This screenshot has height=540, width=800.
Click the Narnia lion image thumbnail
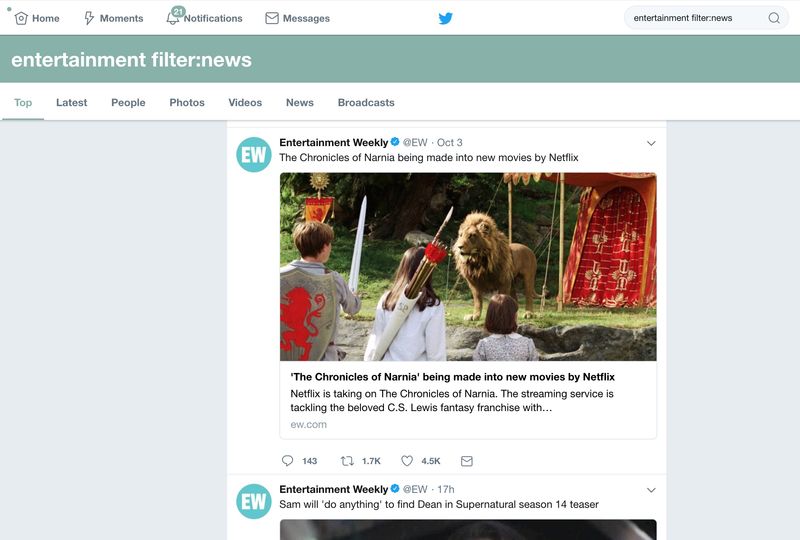[468, 267]
